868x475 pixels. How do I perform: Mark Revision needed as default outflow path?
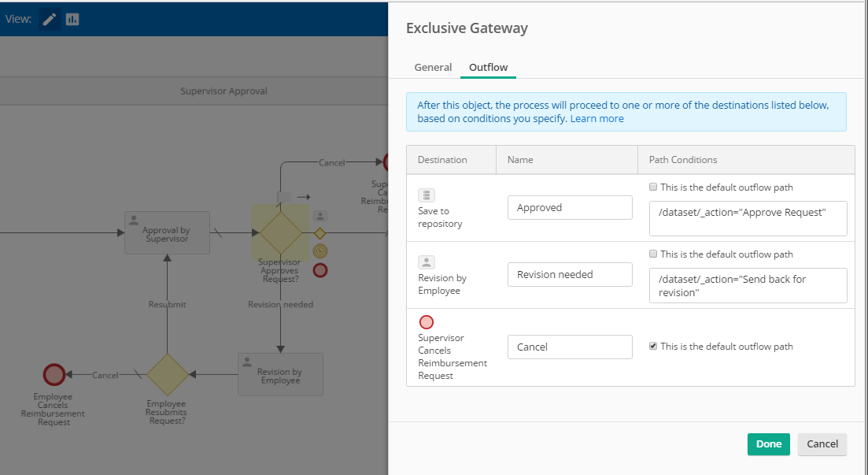tap(653, 254)
